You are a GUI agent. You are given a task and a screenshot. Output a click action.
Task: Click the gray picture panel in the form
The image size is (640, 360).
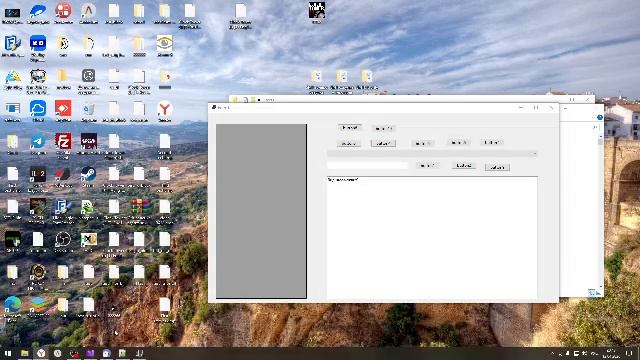[261, 211]
